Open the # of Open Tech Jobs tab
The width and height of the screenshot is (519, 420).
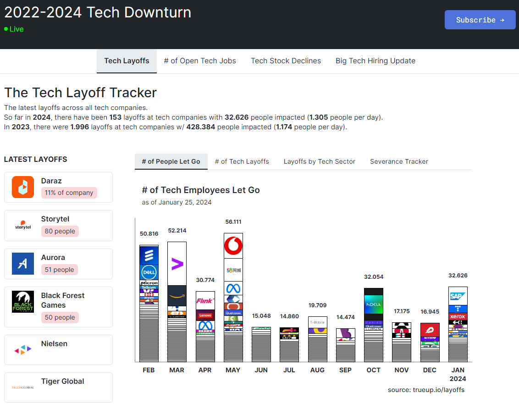coord(200,61)
